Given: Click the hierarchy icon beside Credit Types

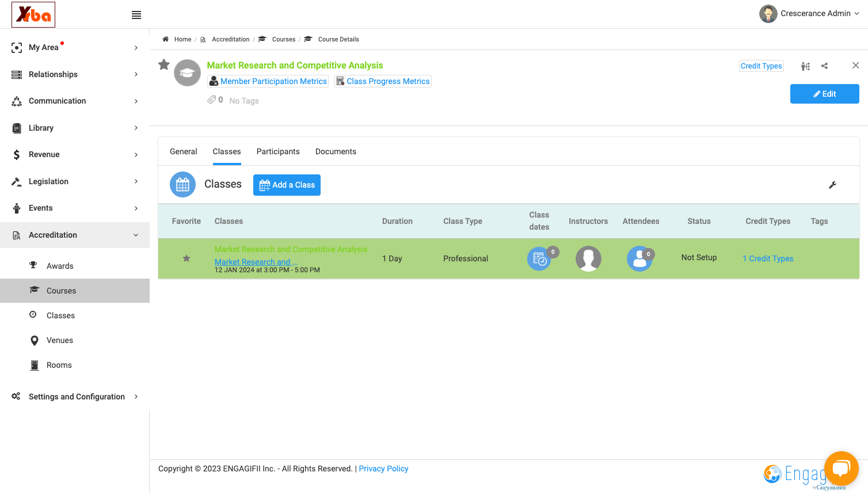Looking at the screenshot, I should pos(805,66).
